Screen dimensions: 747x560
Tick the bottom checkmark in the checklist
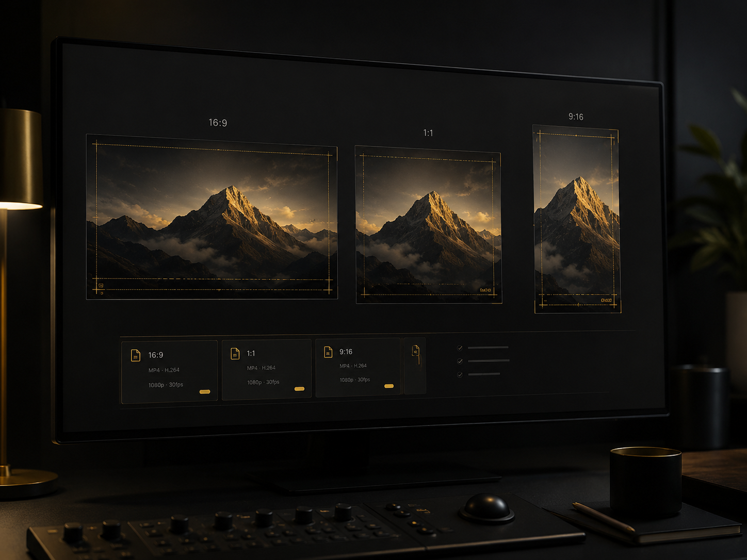click(460, 374)
